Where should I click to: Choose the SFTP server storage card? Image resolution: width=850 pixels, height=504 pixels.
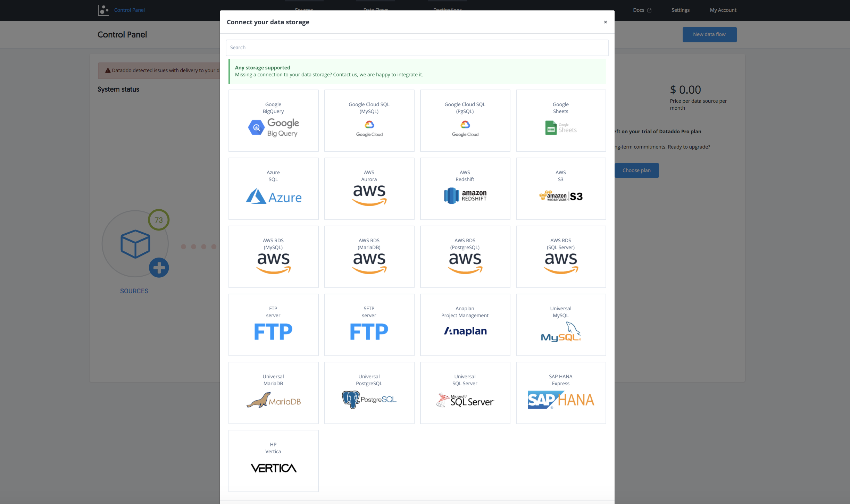(x=369, y=325)
